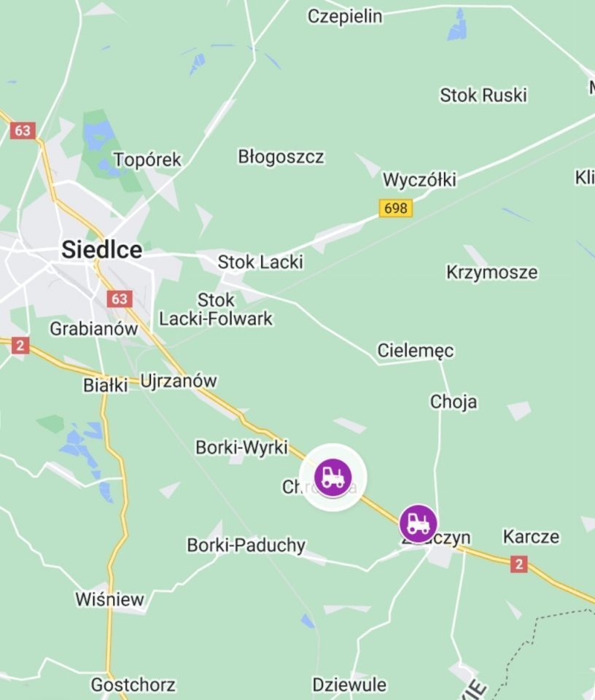Select the tractor marker at Zbuczyn
The height and width of the screenshot is (700, 595).
pyautogui.click(x=419, y=524)
